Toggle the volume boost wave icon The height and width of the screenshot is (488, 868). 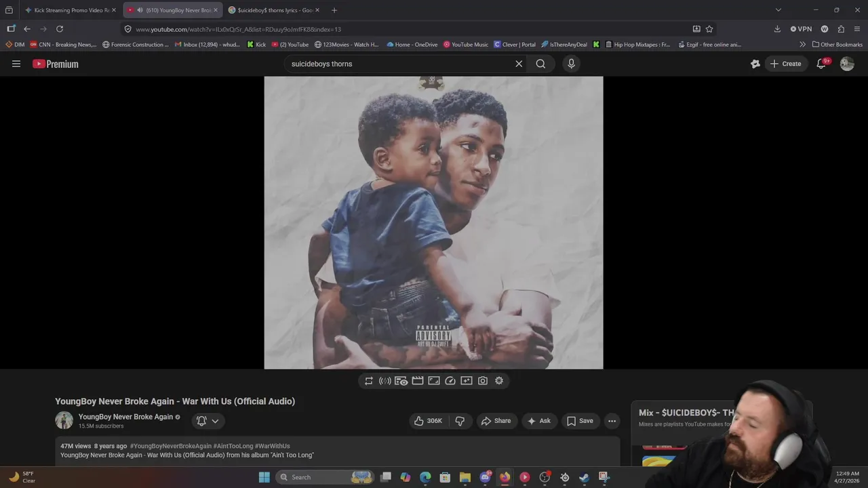click(385, 381)
